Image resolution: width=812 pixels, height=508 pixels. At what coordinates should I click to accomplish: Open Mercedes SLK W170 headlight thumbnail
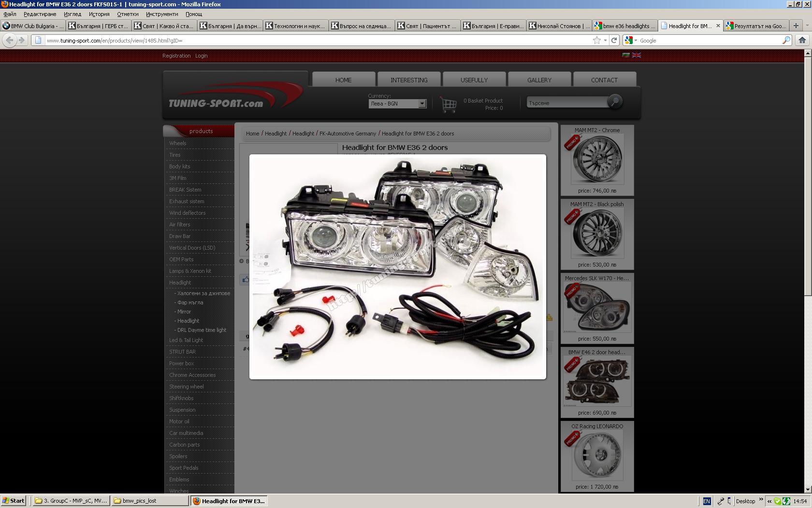click(x=597, y=307)
